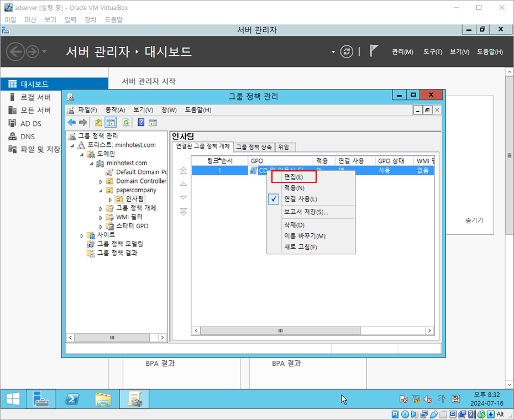
Task: Open VirtualBox 머신 menu
Action: 30,20
